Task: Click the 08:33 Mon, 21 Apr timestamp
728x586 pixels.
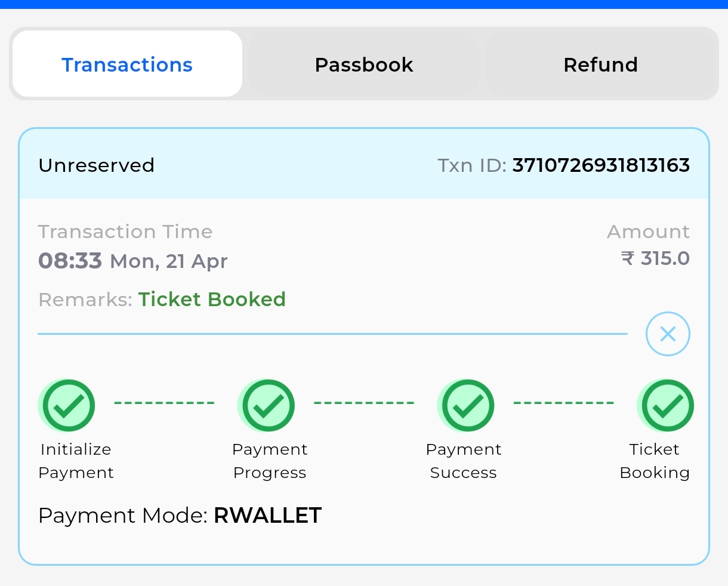Action: coord(133,261)
